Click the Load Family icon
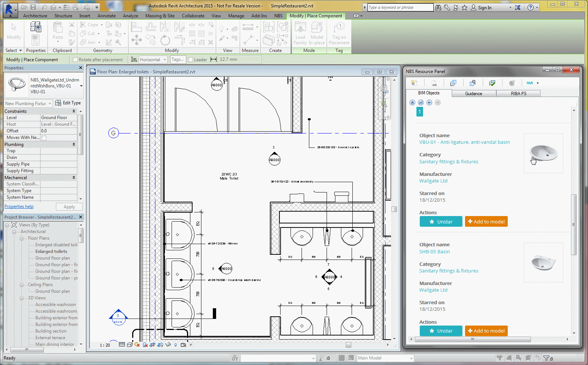588x365 pixels. pyautogui.click(x=300, y=33)
